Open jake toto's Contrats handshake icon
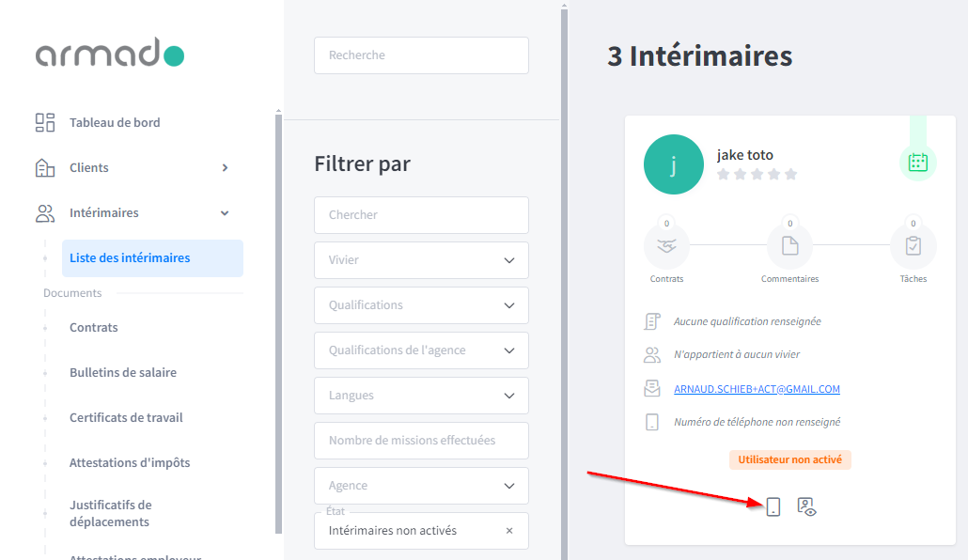This screenshot has width=968, height=560. (x=666, y=246)
